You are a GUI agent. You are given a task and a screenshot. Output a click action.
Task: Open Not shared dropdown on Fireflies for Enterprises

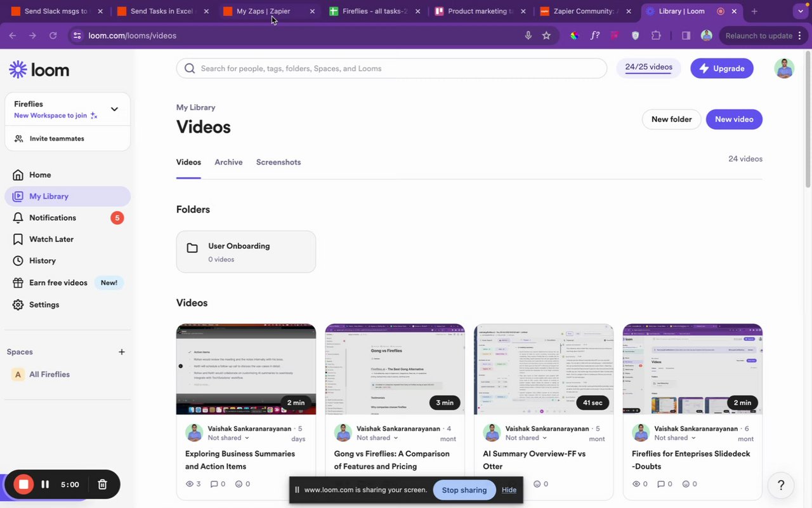(x=676, y=438)
